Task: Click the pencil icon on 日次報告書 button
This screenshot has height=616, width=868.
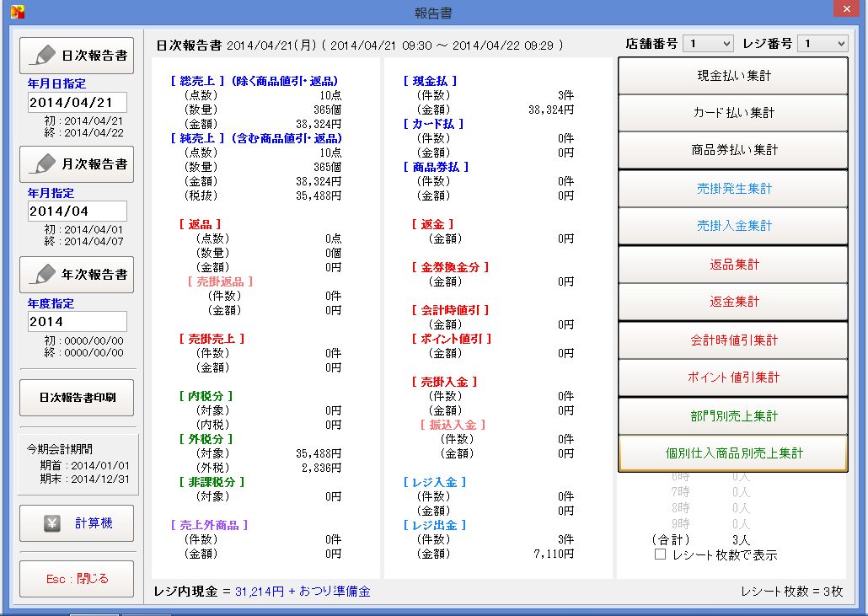Action: click(42, 56)
